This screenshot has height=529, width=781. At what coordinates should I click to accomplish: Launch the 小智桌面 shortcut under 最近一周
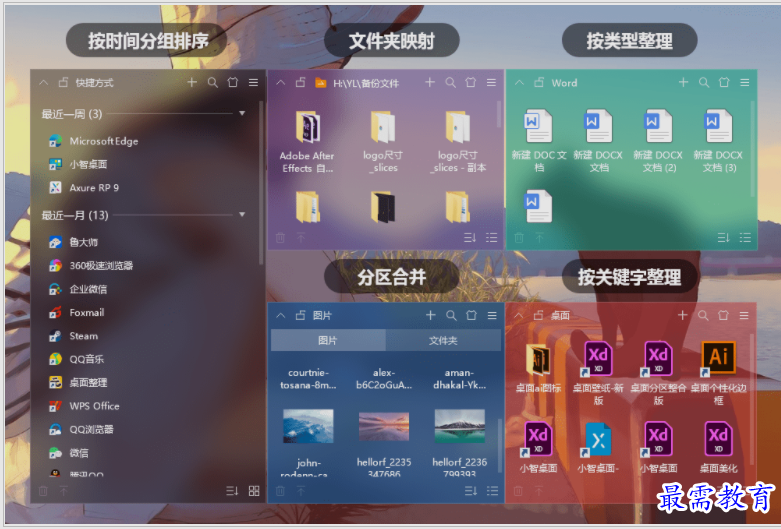(78, 164)
